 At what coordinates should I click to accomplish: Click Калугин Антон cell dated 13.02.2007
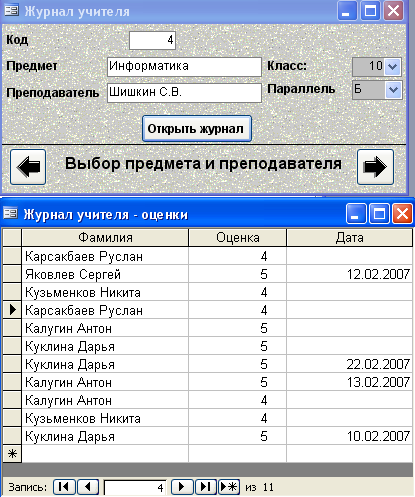[105, 382]
